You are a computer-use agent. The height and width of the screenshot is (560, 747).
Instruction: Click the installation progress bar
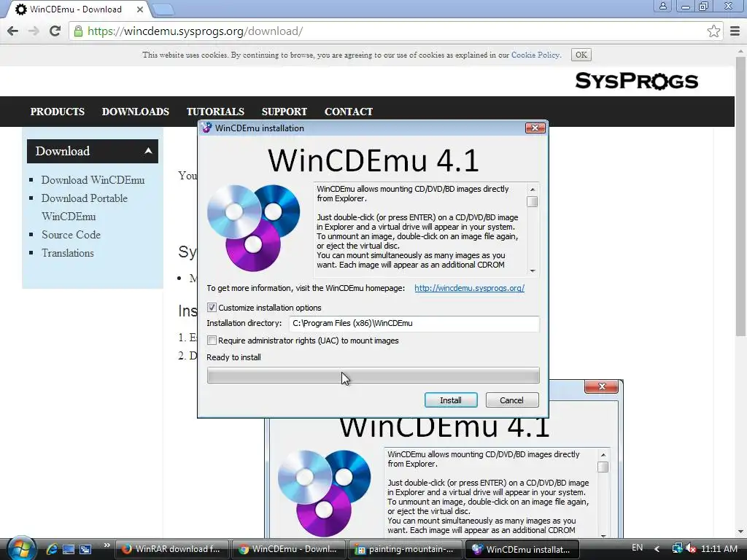[x=373, y=376]
